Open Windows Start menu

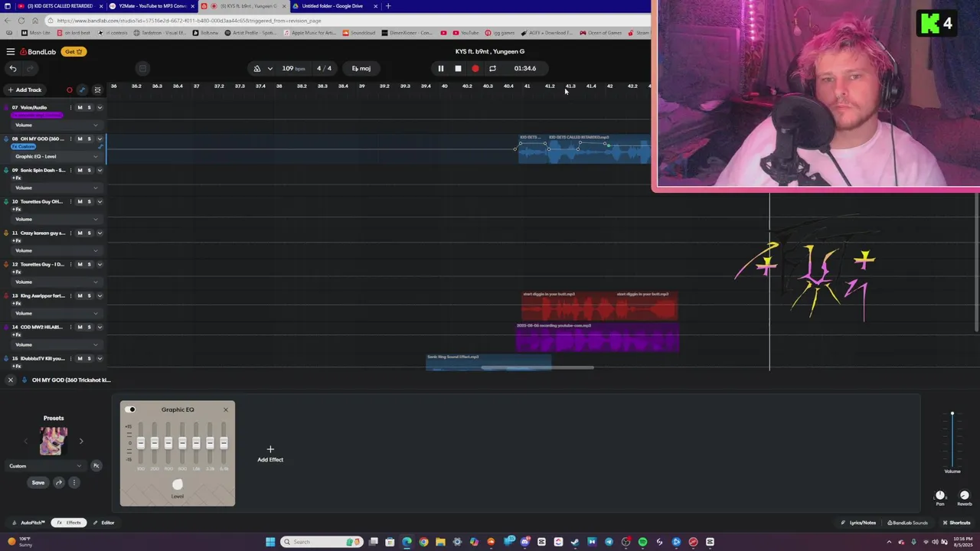click(x=270, y=542)
